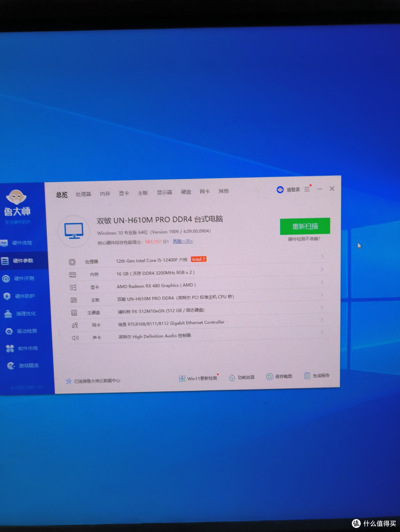Switch to the 处理器 tab
Viewport: 400px width, 532px height.
(83, 194)
